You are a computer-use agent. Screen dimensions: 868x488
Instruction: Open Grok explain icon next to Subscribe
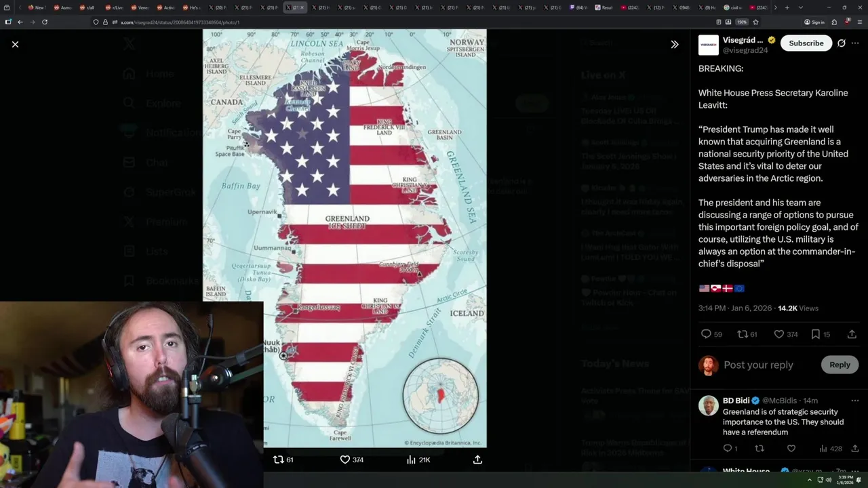[x=842, y=43]
